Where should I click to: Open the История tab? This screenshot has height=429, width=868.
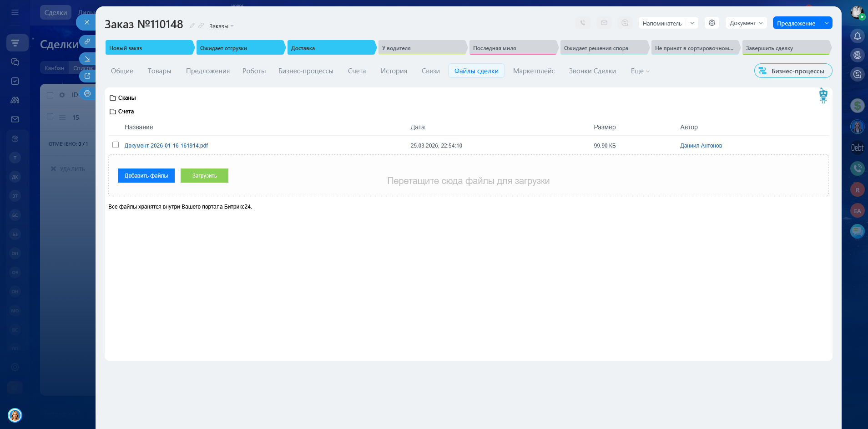pos(394,71)
